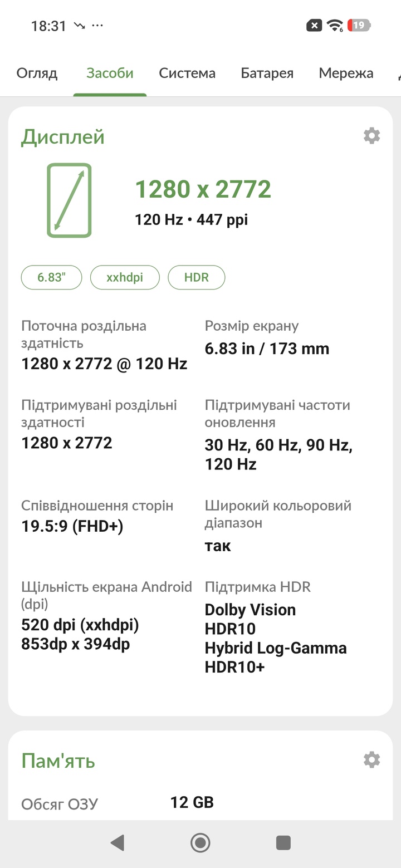
Task: Tap the battery indicator in status bar
Action: point(359,25)
